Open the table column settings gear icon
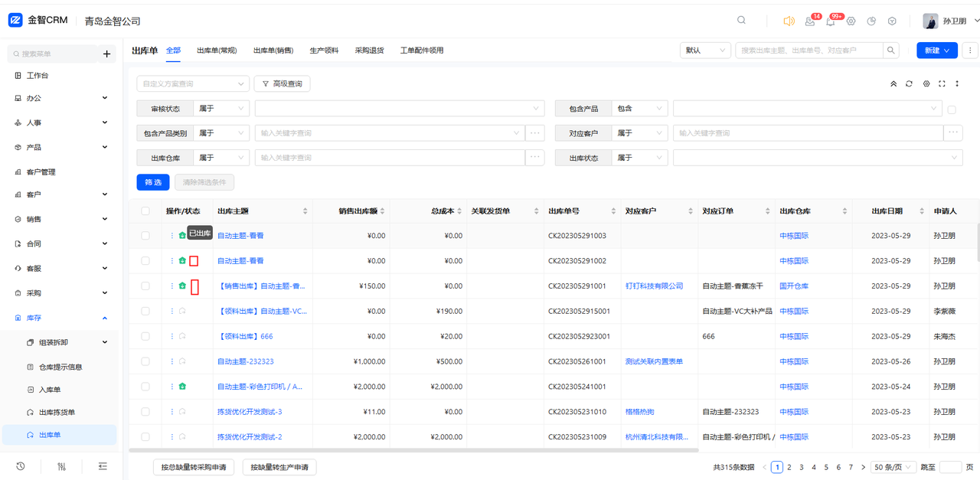980x480 pixels. coord(926,84)
